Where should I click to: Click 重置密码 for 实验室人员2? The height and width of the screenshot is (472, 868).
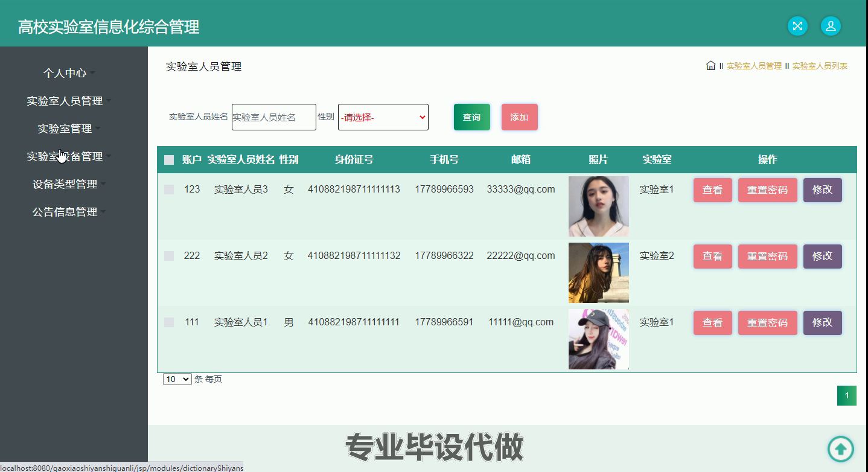tap(767, 256)
